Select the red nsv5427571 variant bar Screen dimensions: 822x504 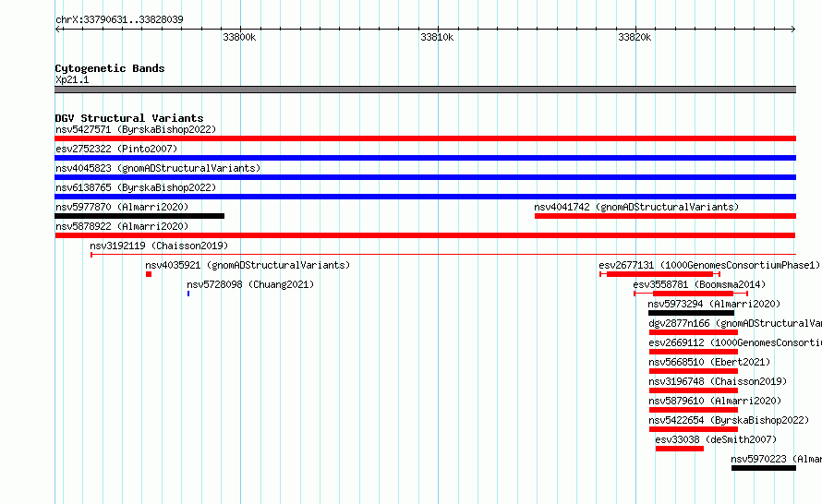click(x=425, y=138)
